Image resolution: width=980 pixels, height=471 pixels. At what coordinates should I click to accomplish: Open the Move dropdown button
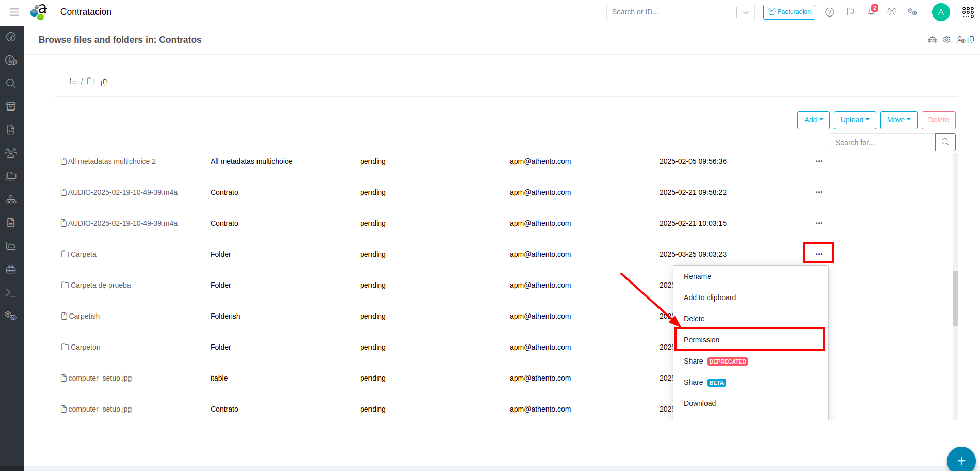pyautogui.click(x=898, y=120)
